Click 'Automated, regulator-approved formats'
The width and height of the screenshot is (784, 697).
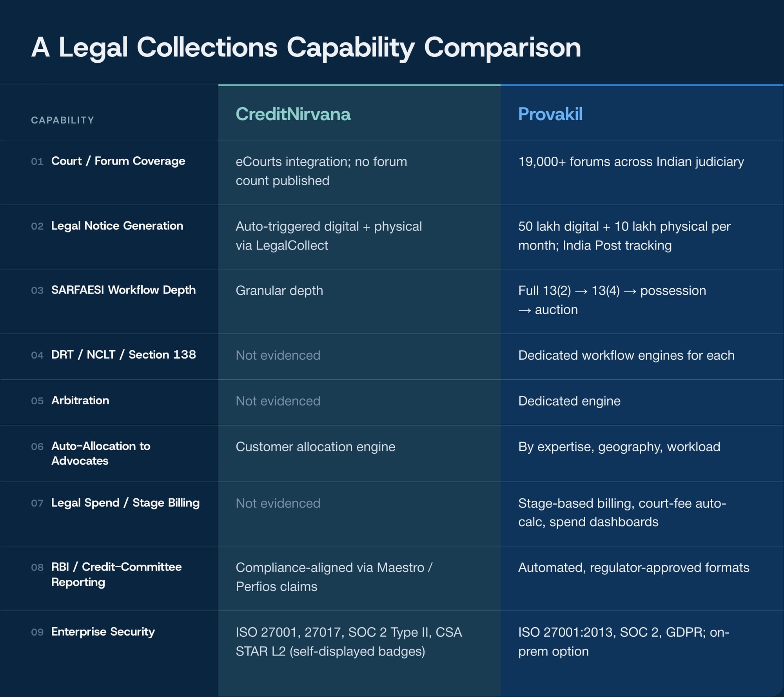click(633, 568)
